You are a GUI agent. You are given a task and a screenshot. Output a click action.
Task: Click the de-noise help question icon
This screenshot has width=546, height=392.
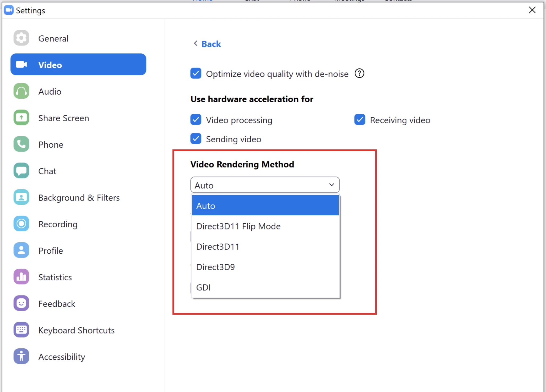[x=359, y=73]
